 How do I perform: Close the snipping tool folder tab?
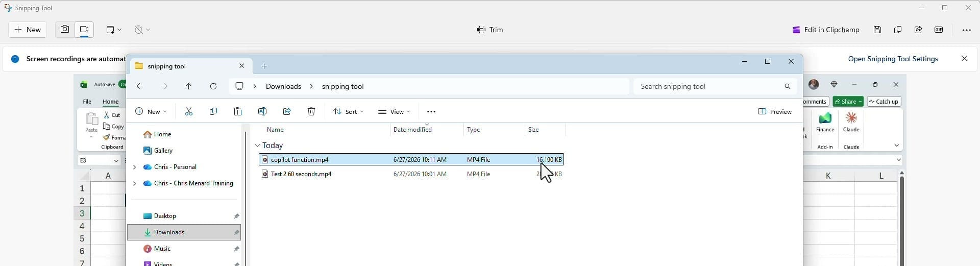242,66
